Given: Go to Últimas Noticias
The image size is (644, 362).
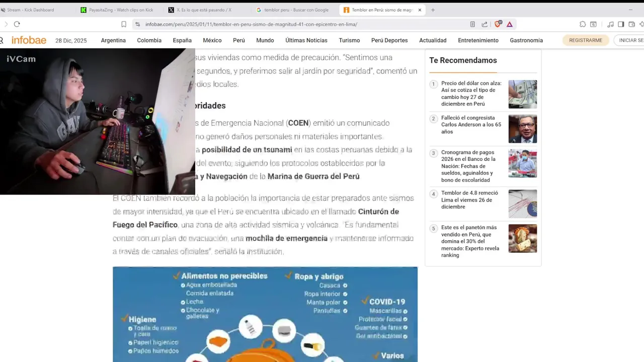Looking at the screenshot, I should pyautogui.click(x=306, y=40).
